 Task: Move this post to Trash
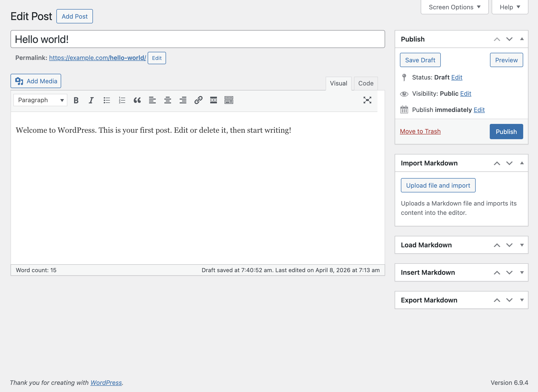coord(420,131)
